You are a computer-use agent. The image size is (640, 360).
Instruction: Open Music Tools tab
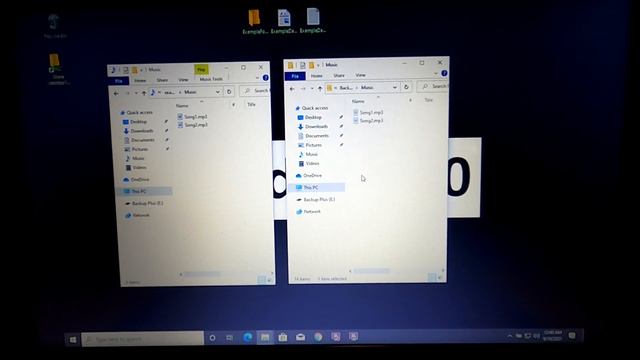(x=211, y=79)
